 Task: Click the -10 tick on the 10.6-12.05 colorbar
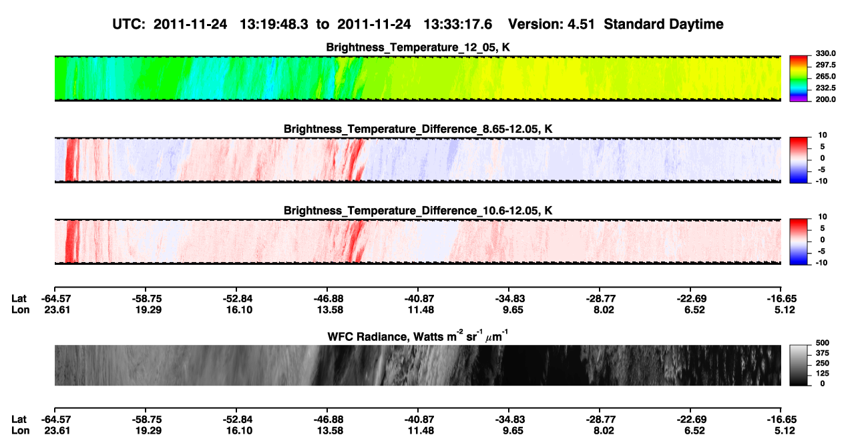coord(822,263)
